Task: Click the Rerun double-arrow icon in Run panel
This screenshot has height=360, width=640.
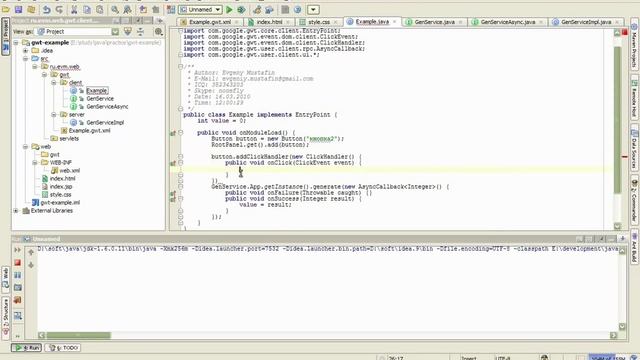Action: tap(18, 250)
